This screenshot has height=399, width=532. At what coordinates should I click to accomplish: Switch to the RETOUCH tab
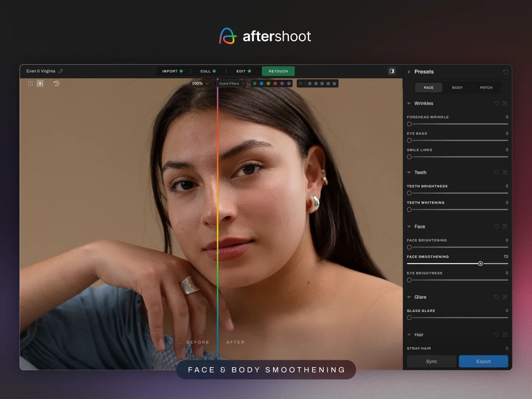[x=278, y=71]
